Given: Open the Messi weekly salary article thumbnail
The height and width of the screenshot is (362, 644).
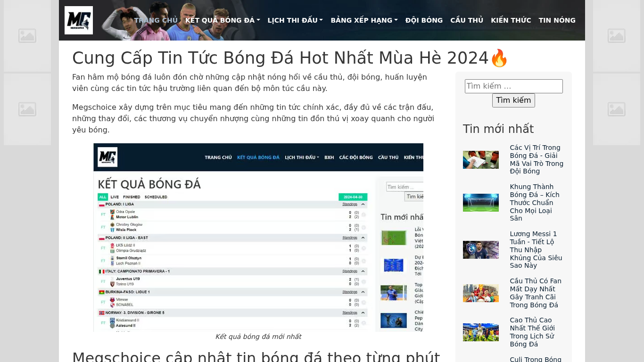Looking at the screenshot, I should coord(481,250).
